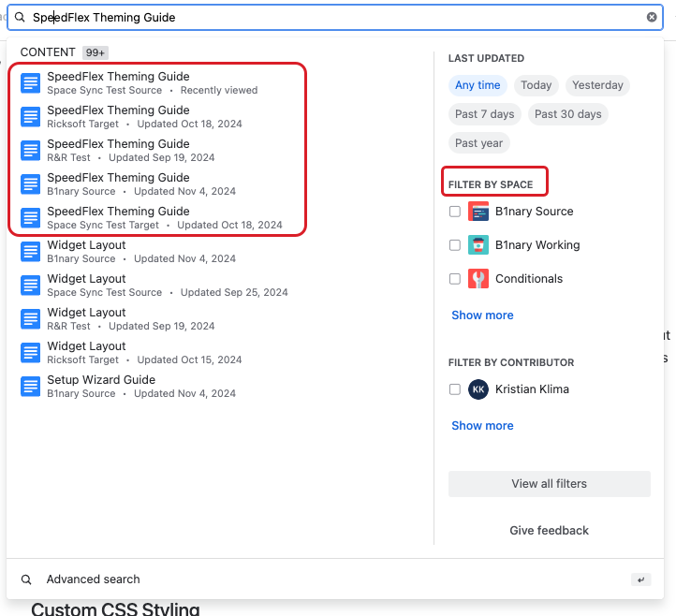Open Widget Layout updated Oct 15, 2024

(86, 345)
